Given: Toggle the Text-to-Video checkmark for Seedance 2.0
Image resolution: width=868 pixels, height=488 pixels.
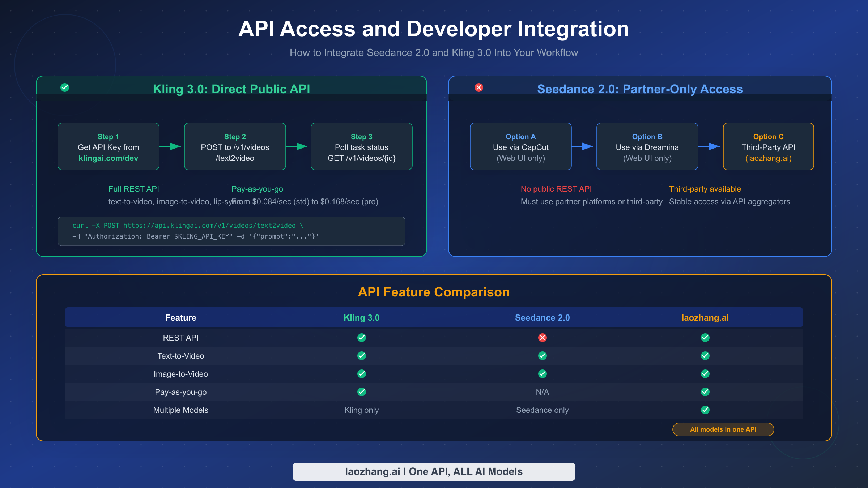Looking at the screenshot, I should [542, 356].
